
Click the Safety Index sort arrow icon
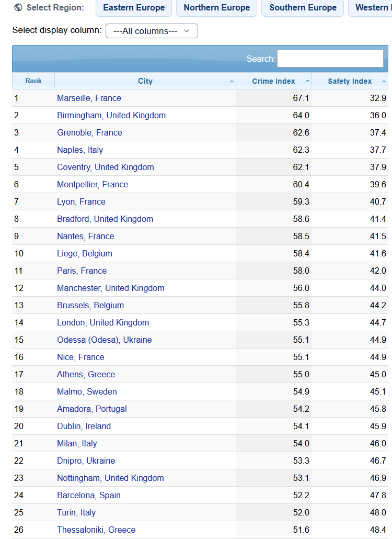(x=384, y=82)
